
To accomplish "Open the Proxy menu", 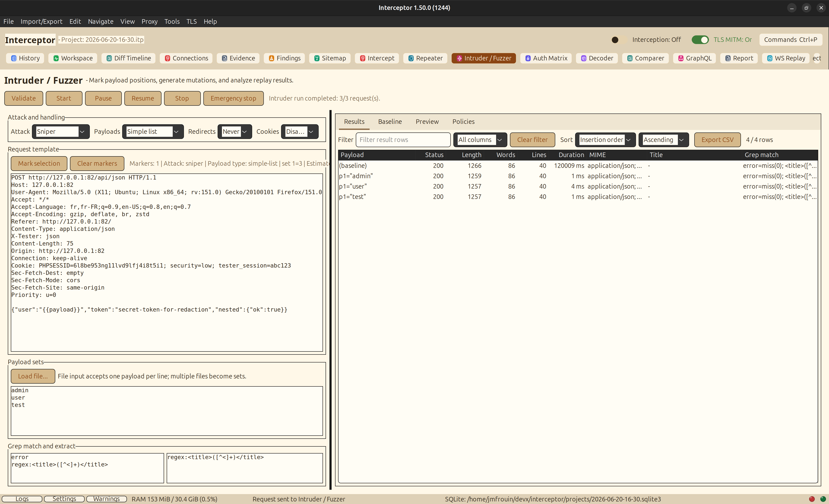I will click(x=149, y=22).
